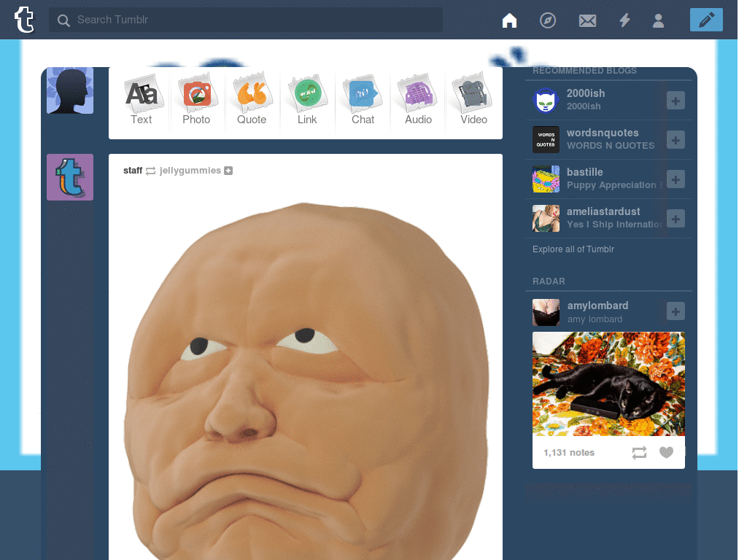Like the Radar post with heart

coord(666,452)
